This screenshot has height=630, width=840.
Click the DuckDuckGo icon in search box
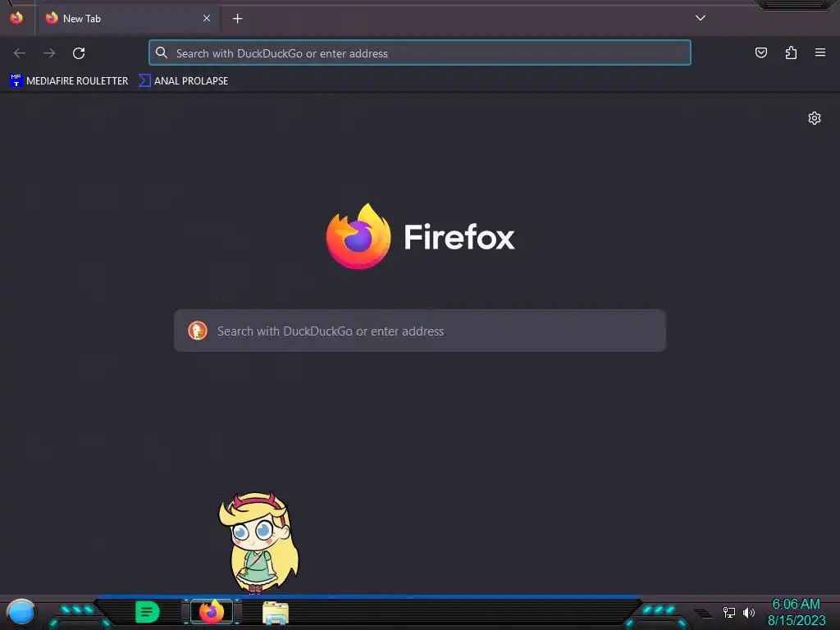pos(198,331)
